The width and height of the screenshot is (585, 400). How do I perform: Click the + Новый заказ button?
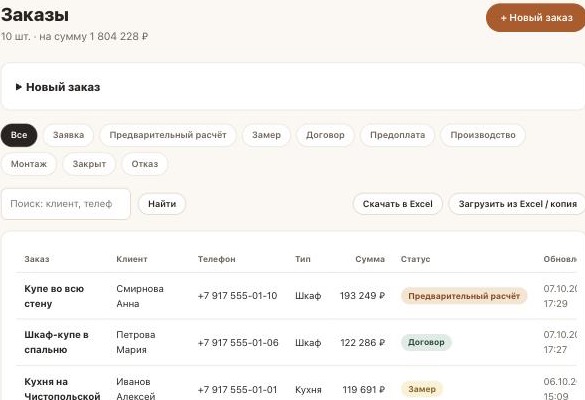click(536, 18)
